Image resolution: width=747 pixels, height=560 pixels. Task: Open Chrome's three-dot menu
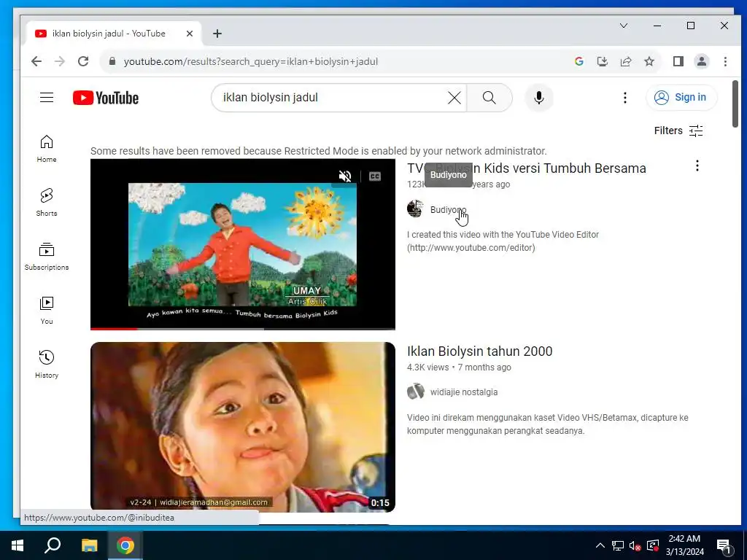tap(725, 61)
